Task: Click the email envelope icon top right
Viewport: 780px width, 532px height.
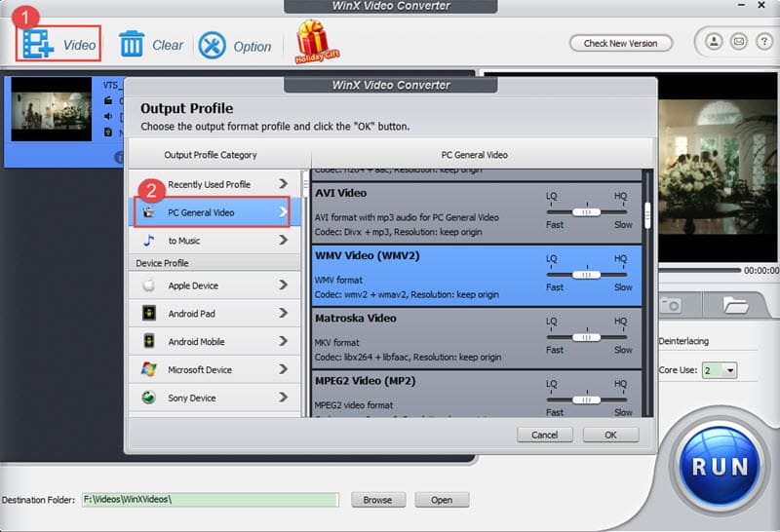Action: tap(739, 41)
